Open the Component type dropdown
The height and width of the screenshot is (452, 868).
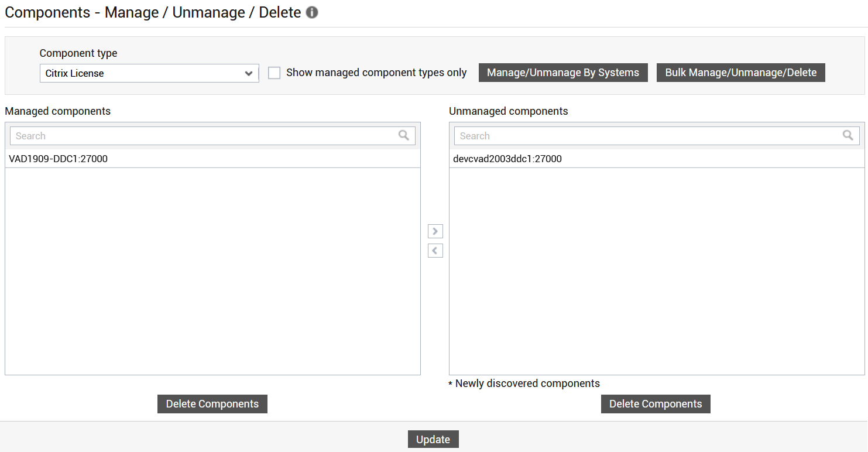coord(149,73)
